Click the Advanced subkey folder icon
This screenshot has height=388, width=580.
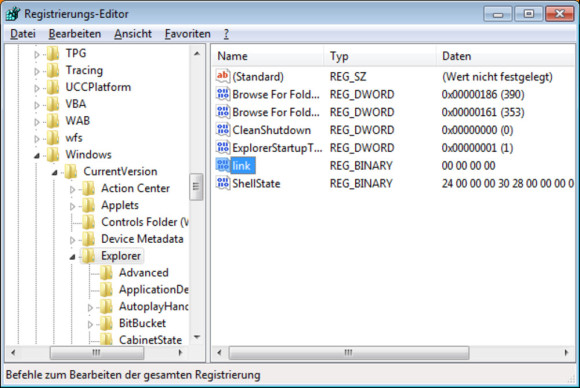106,273
